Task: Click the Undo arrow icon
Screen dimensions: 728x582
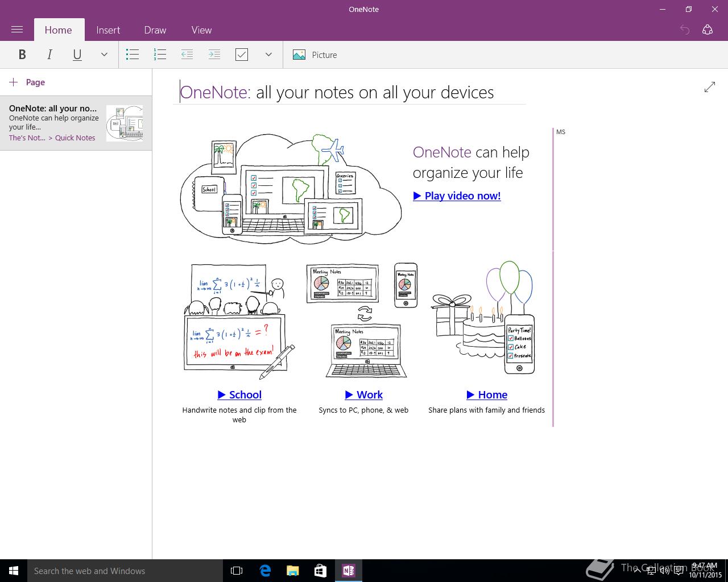Action: [685, 30]
